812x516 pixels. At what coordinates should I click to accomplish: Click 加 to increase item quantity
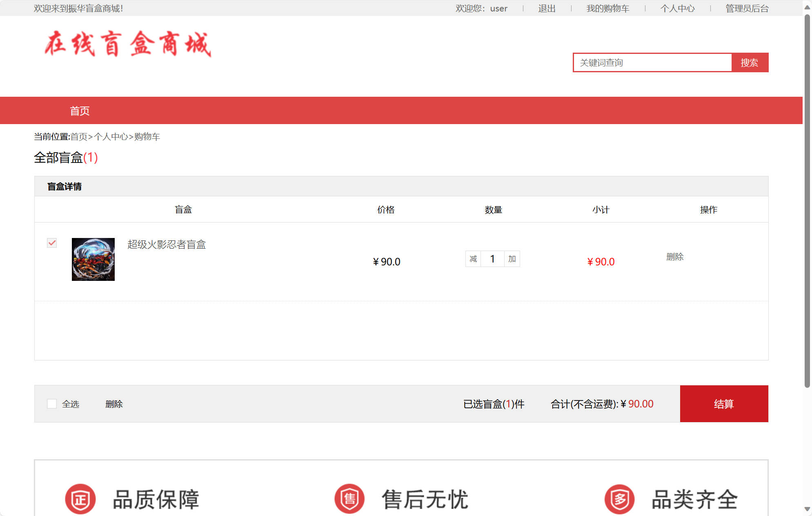pyautogui.click(x=512, y=259)
